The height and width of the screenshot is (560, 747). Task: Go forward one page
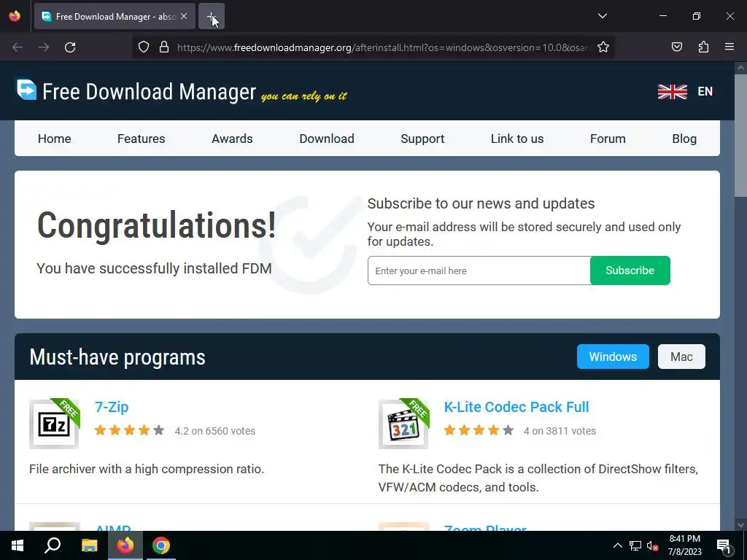point(44,47)
